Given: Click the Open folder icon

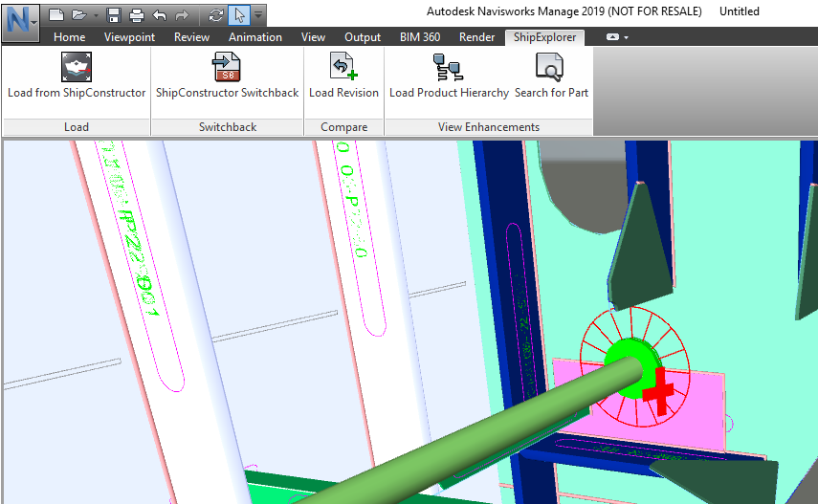Looking at the screenshot, I should [x=78, y=15].
